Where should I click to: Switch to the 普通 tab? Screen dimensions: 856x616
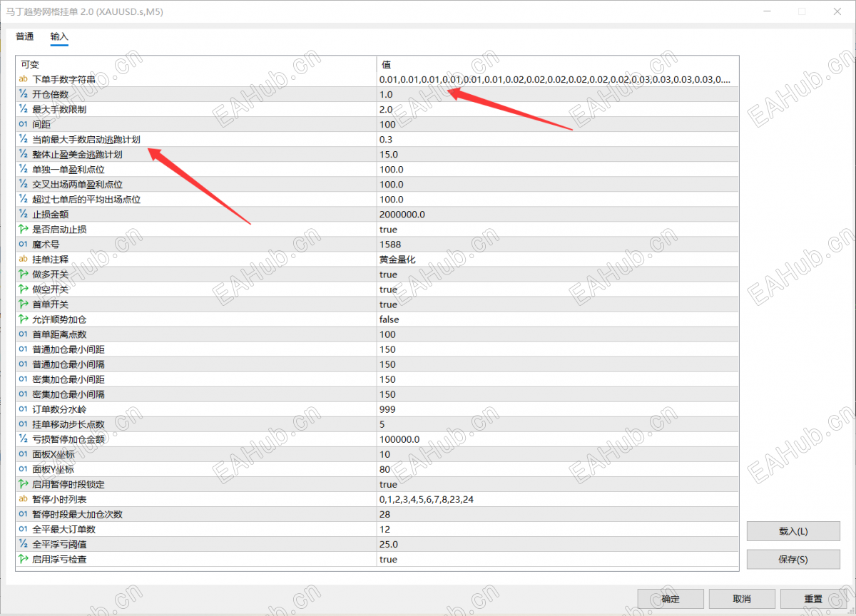[x=25, y=36]
